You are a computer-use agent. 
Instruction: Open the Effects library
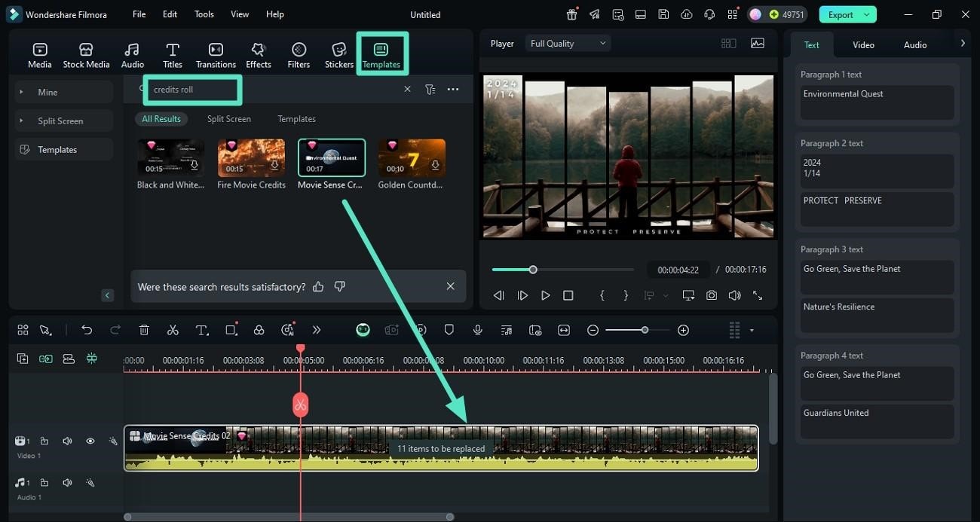(x=259, y=55)
